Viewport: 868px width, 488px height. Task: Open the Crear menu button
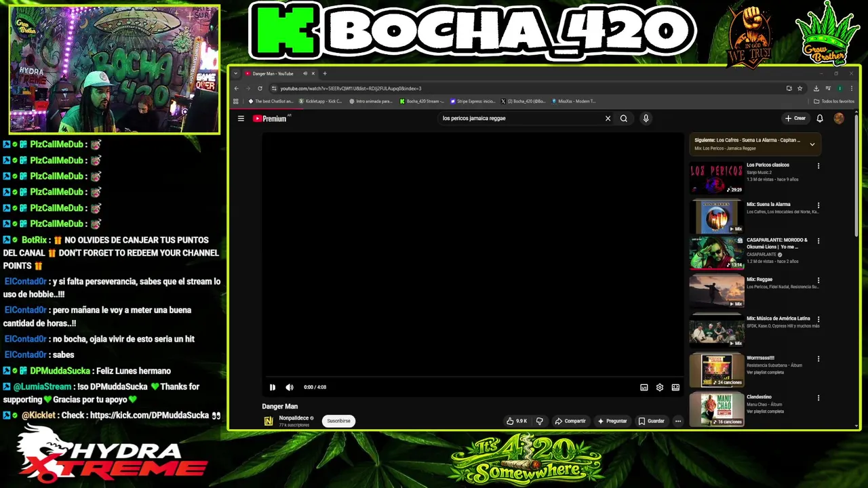point(795,119)
